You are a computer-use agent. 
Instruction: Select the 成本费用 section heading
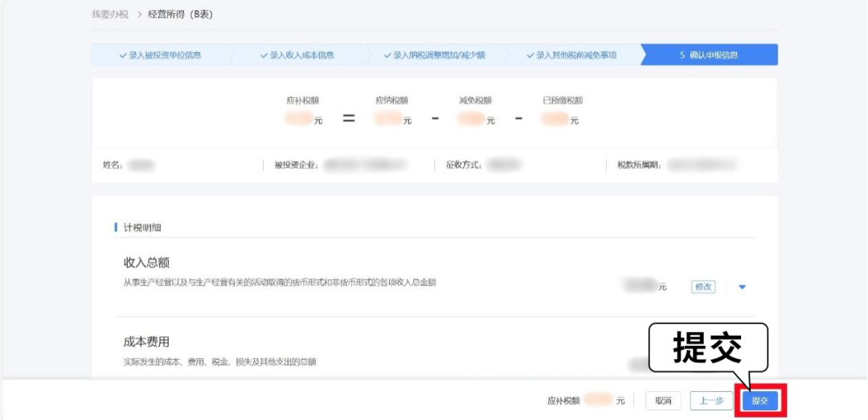(146, 342)
